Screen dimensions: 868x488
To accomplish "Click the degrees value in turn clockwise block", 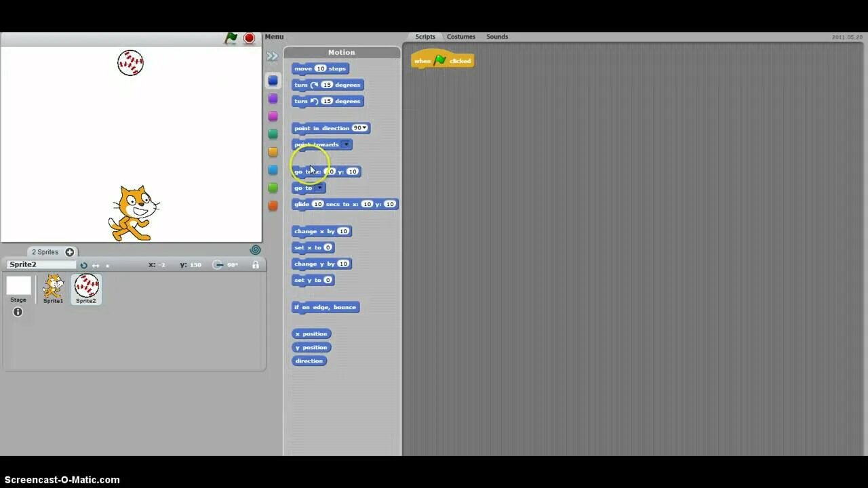I will click(x=327, y=85).
